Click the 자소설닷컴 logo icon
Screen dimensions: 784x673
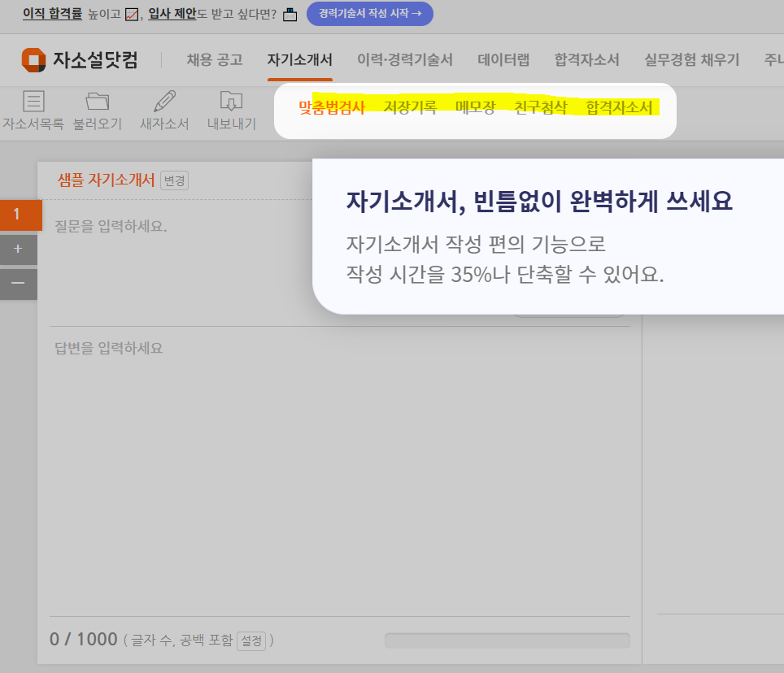coord(33,60)
